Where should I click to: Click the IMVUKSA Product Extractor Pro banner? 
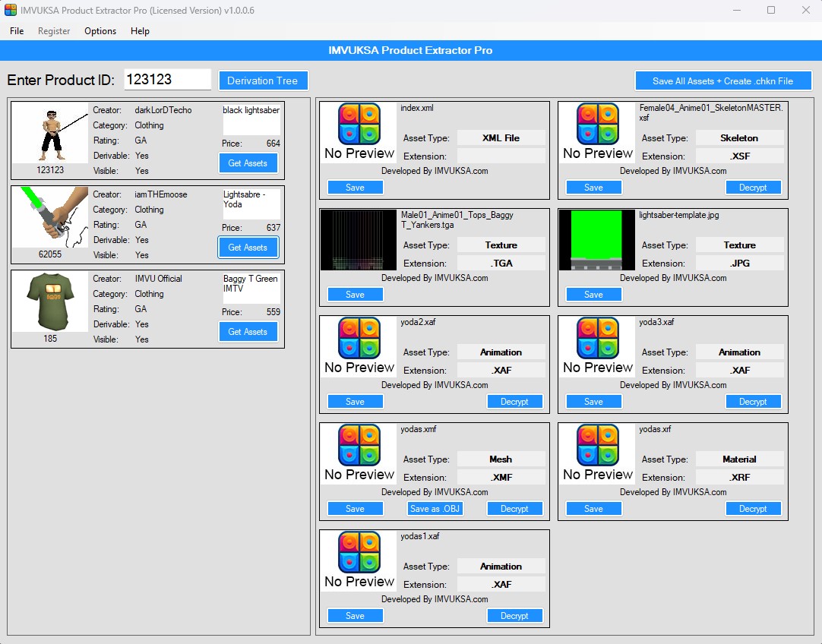tap(410, 50)
